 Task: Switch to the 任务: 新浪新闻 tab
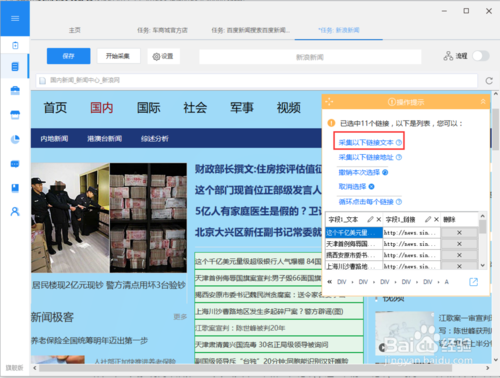tap(339, 30)
